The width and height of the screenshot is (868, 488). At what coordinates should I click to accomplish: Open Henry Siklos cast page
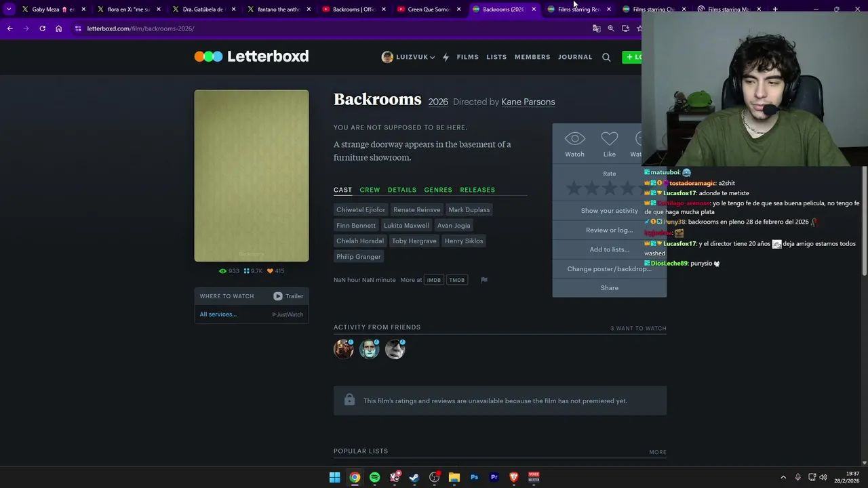[464, 241]
